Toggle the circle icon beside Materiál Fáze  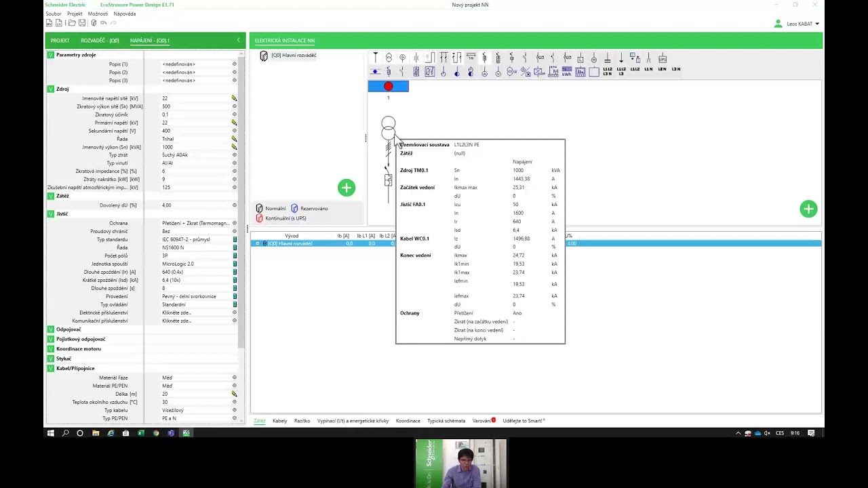click(x=235, y=378)
